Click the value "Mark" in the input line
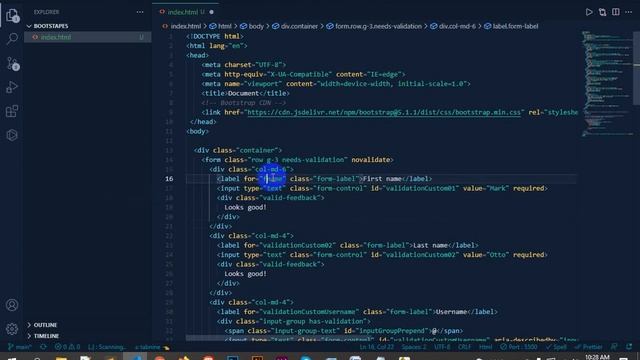This screenshot has height=360, width=640. (497, 189)
